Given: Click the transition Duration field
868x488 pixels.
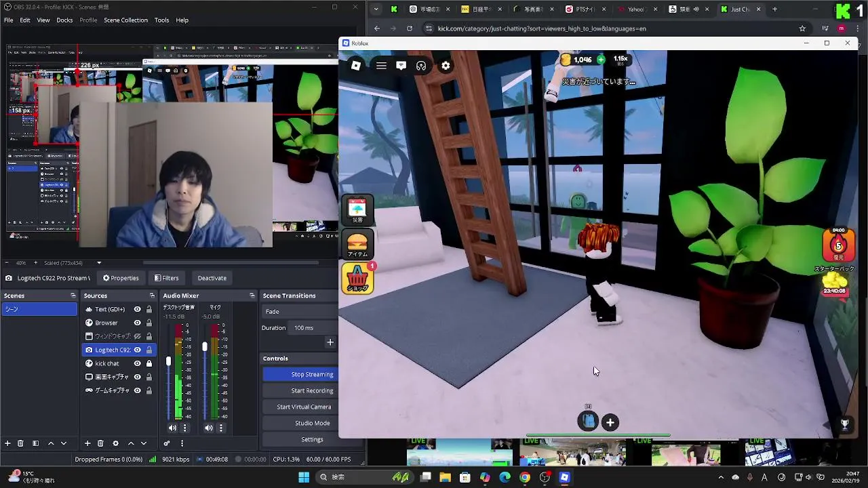Looking at the screenshot, I should tap(314, 327).
